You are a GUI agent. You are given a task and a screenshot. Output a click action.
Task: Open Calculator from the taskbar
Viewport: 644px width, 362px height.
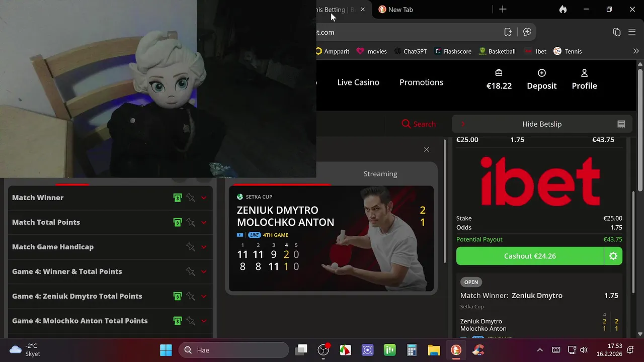pos(412,350)
